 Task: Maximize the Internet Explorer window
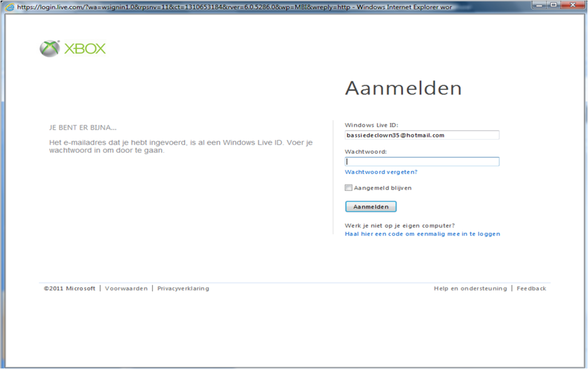(x=554, y=5)
